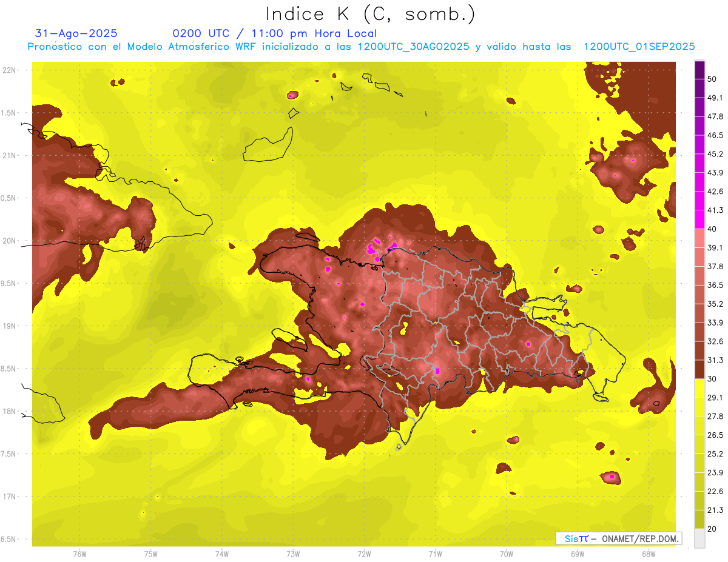Click the '35.2' color scale value
Image resolution: width=728 pixels, height=562 pixels.
[x=715, y=304]
